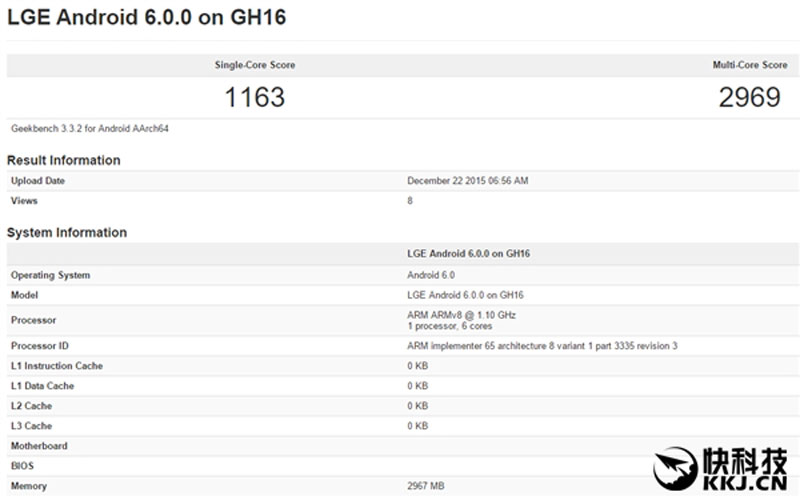Click the Views row label
Screen dimensions: 800x504
24,200
